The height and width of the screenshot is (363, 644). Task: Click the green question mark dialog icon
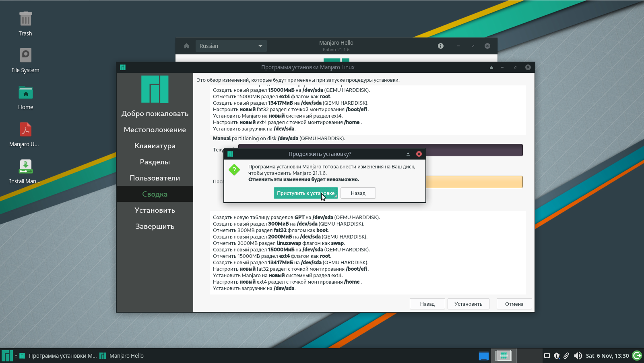pyautogui.click(x=234, y=170)
